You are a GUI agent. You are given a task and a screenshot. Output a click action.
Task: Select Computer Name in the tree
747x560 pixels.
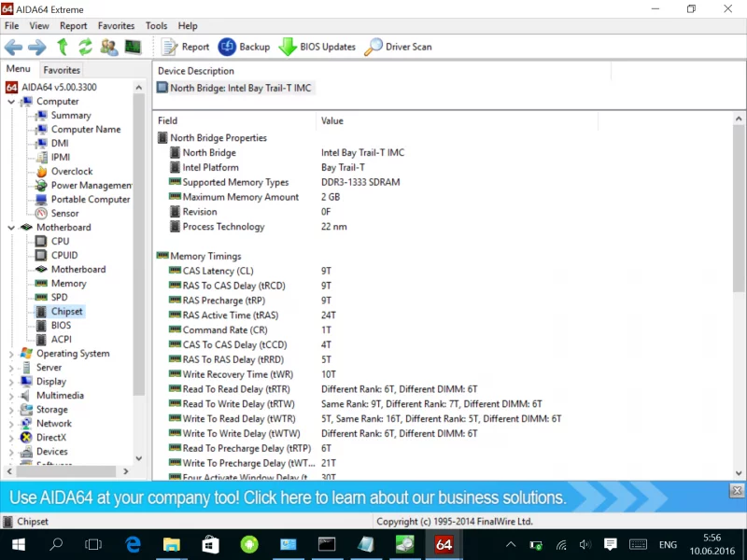pos(86,130)
